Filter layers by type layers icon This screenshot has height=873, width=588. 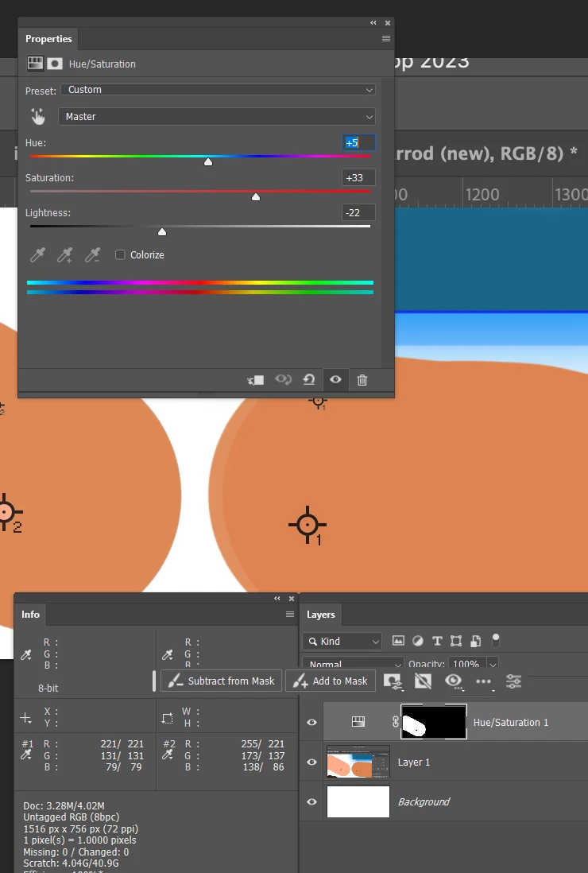click(437, 641)
